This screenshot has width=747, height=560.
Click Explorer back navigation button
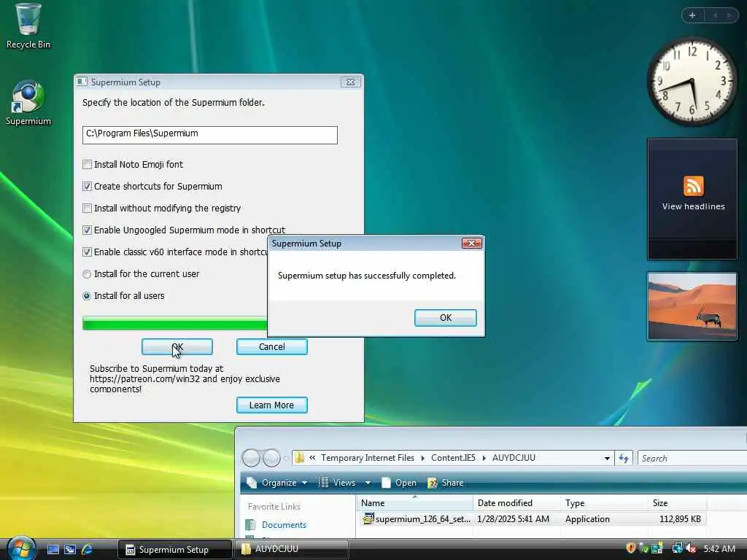(x=252, y=458)
